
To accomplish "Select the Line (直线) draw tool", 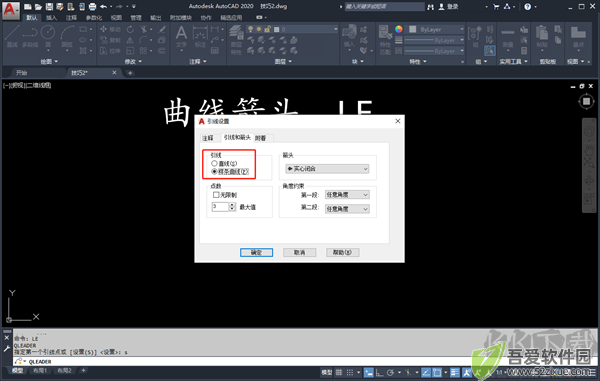I will point(12,37).
